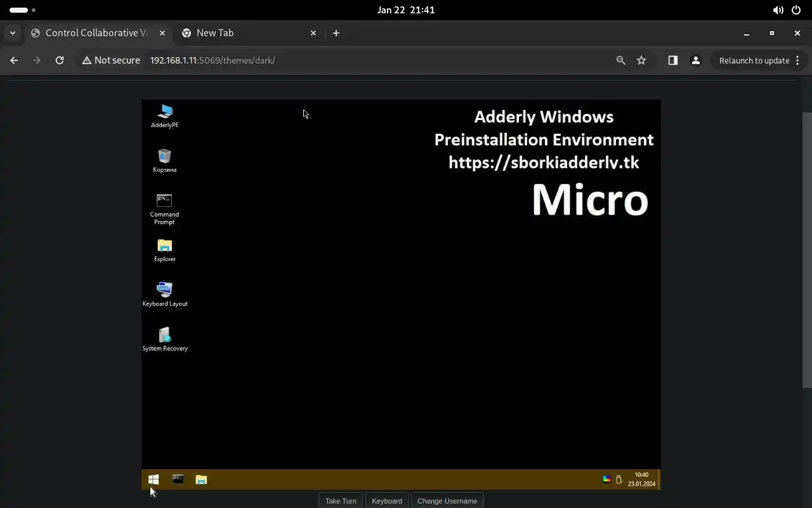Click the colorful tray icon in the VM taskbar
The height and width of the screenshot is (508, 812).
[606, 479]
